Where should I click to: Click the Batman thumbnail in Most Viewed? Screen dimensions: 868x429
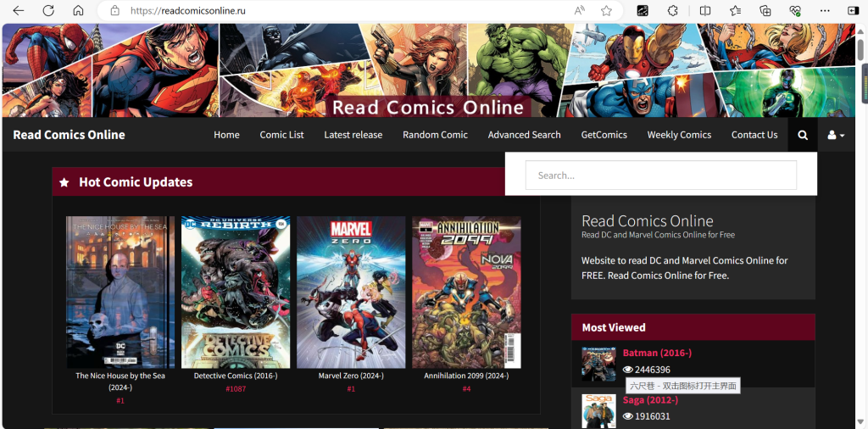pos(598,364)
